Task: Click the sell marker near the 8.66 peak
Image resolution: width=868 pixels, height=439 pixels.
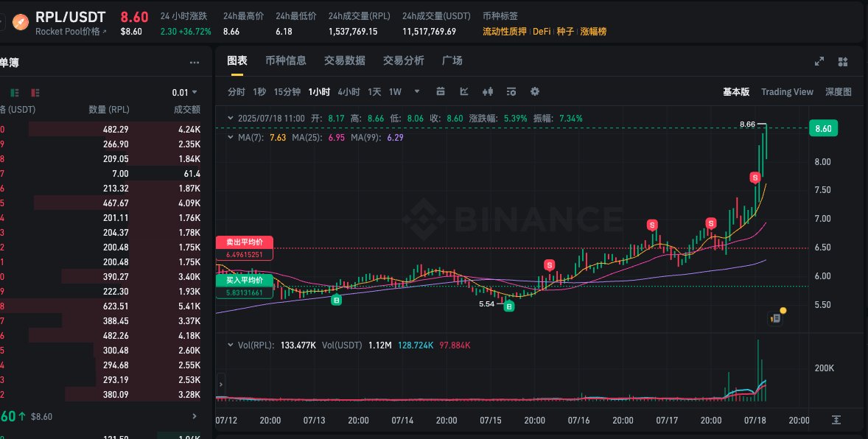Action: pyautogui.click(x=755, y=178)
